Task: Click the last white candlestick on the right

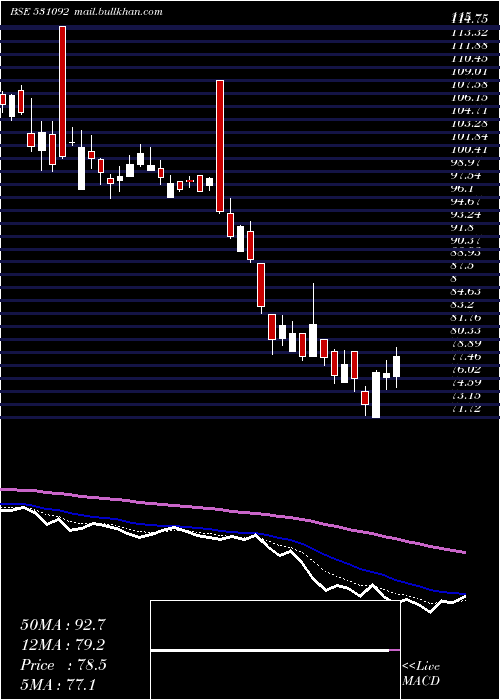Action: (396, 366)
